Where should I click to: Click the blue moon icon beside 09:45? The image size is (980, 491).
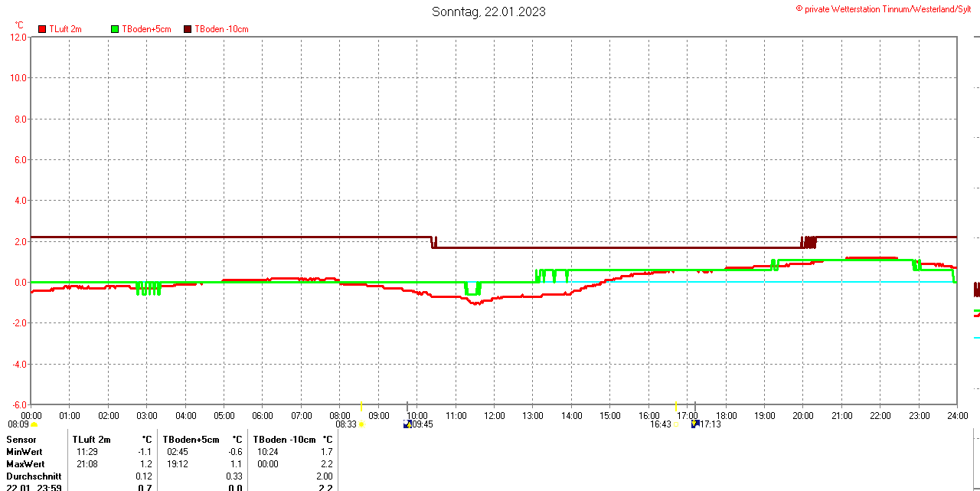(407, 424)
